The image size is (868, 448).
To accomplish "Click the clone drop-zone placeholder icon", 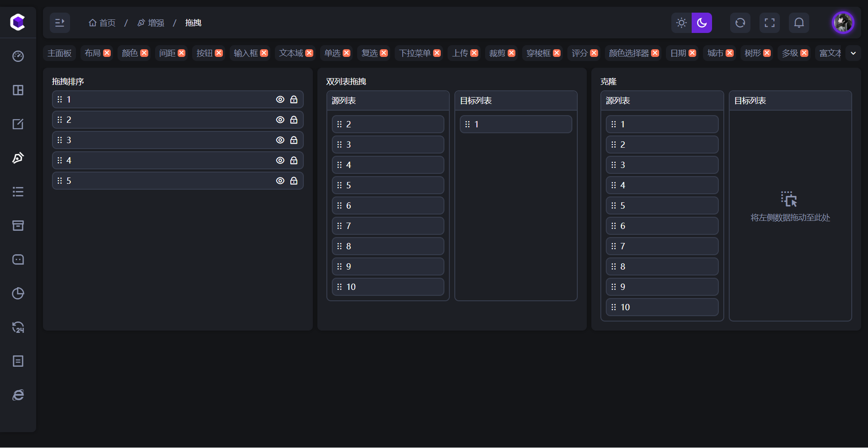I will pos(789,199).
